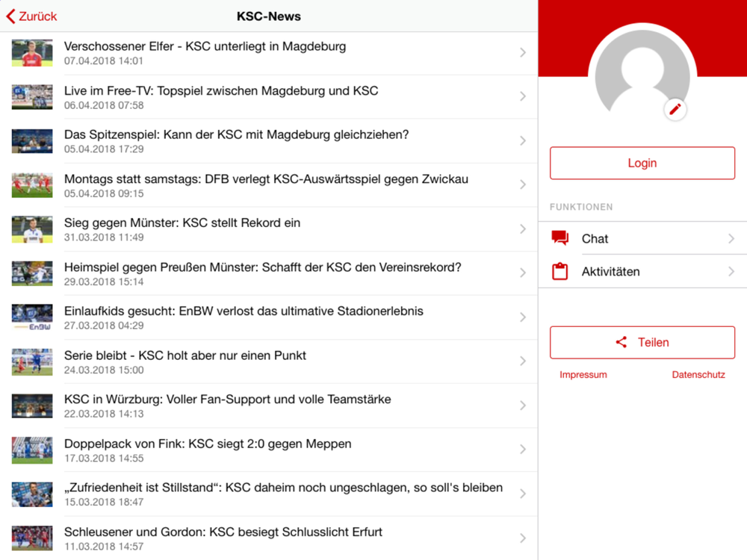Screen dimensions: 747x560
Task: Open thumbnail for Das Spitzenspiel article
Action: pos(32,141)
